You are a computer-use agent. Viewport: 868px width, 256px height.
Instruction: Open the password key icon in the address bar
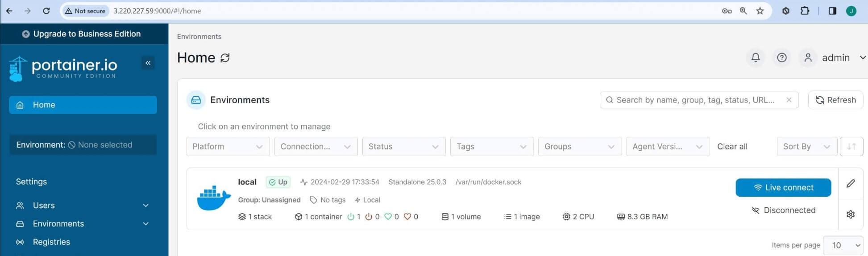tap(727, 11)
